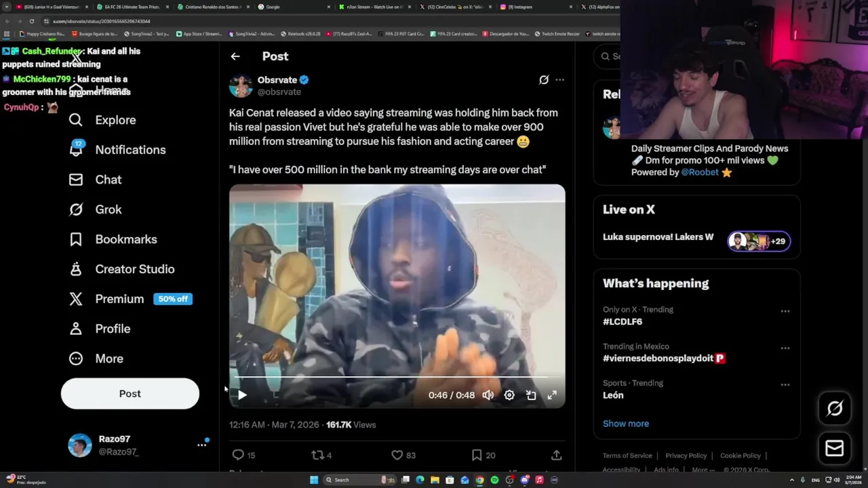Viewport: 868px width, 488px height.
Task: Open Razo97 account menu dots
Action: [x=201, y=445]
